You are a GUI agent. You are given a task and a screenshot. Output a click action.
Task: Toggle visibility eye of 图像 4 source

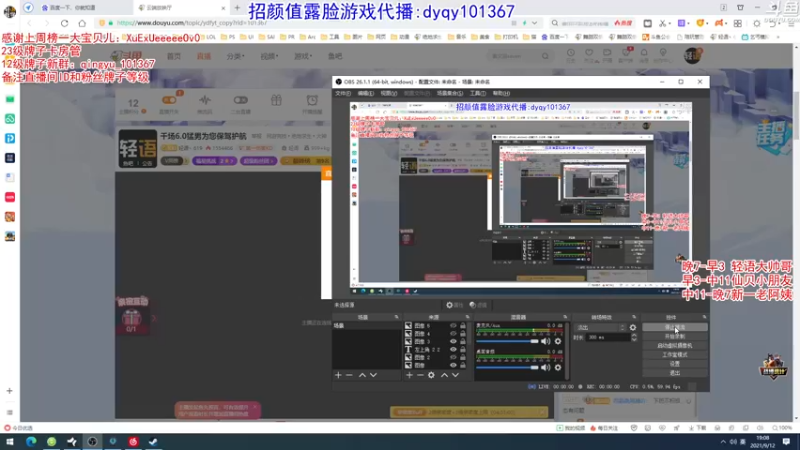click(453, 334)
